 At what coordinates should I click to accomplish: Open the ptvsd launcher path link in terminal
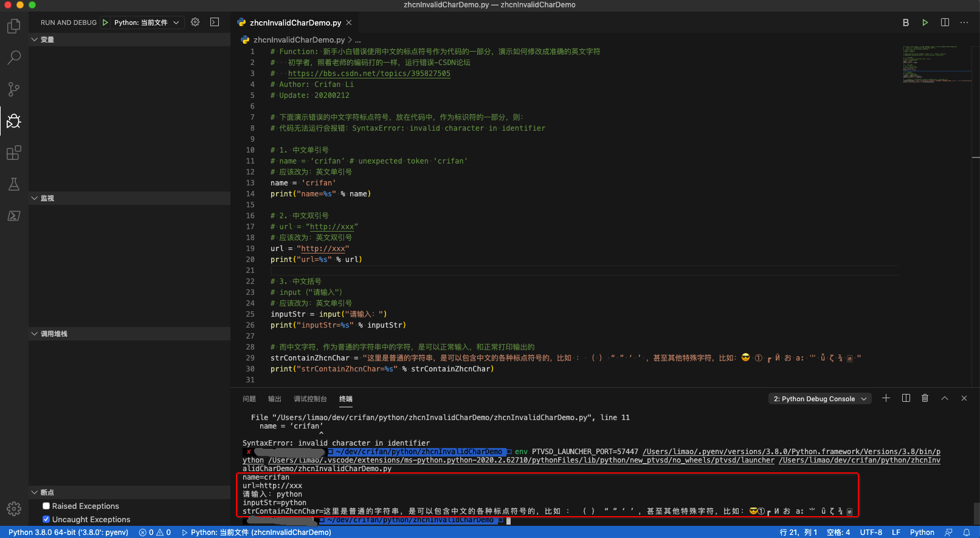pos(521,460)
